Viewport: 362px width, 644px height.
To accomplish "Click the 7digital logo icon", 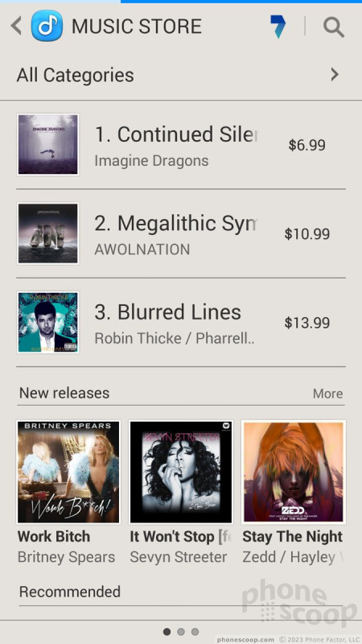I will 278,27.
